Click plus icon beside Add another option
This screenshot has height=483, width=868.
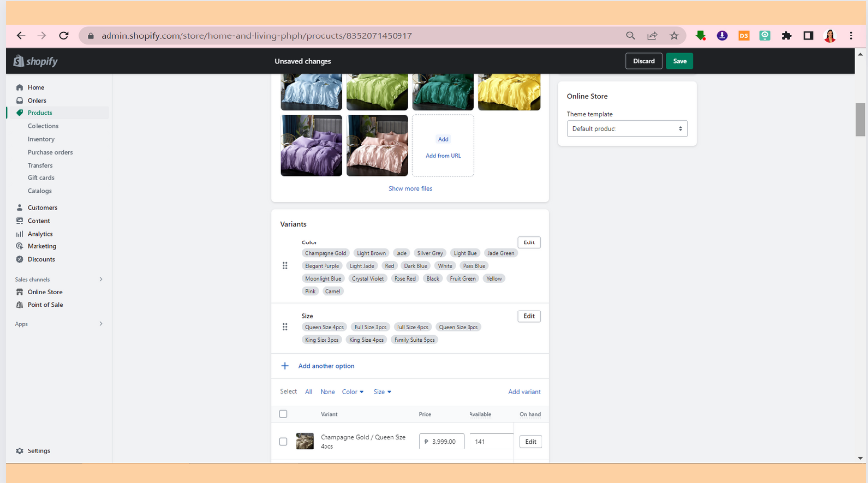pos(285,366)
